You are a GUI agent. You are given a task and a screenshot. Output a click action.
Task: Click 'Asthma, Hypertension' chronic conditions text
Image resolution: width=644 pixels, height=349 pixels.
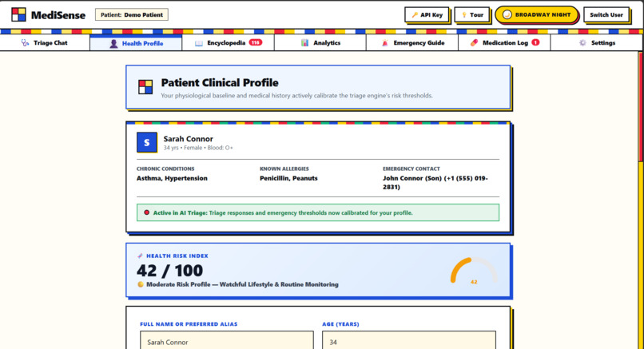172,178
